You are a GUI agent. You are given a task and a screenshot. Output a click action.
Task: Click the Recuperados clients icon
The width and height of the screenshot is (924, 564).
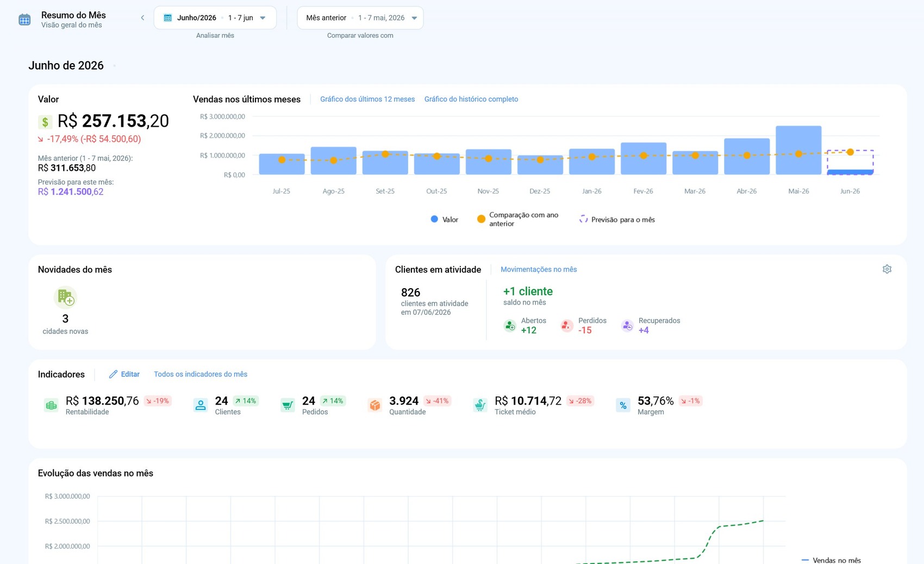tap(627, 325)
